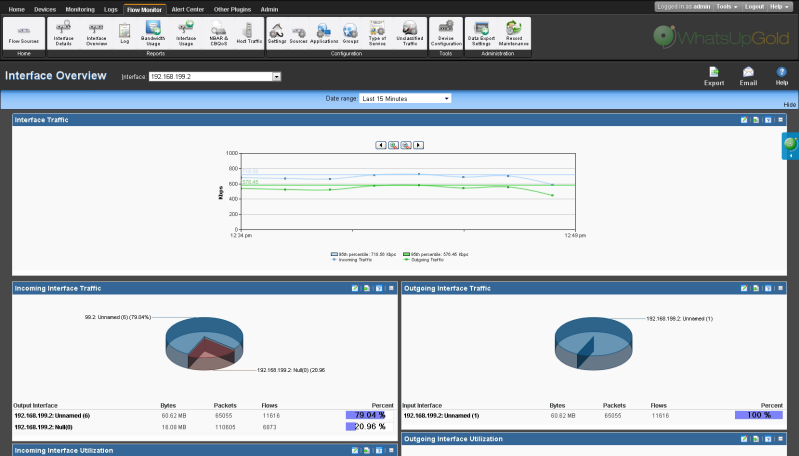Open the Tools dropdown in top bar

tap(726, 6)
